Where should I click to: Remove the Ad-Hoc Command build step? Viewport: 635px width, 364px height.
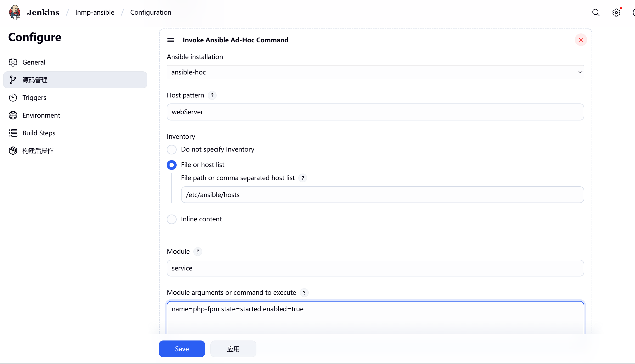(581, 40)
